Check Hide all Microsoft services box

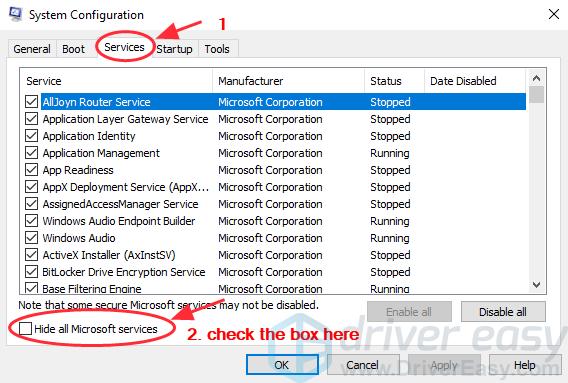(25, 329)
